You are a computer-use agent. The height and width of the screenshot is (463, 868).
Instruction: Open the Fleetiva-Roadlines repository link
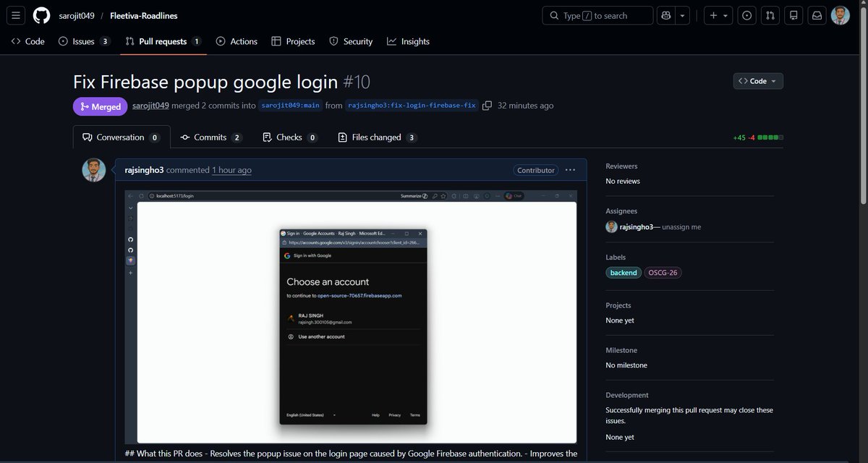click(144, 15)
